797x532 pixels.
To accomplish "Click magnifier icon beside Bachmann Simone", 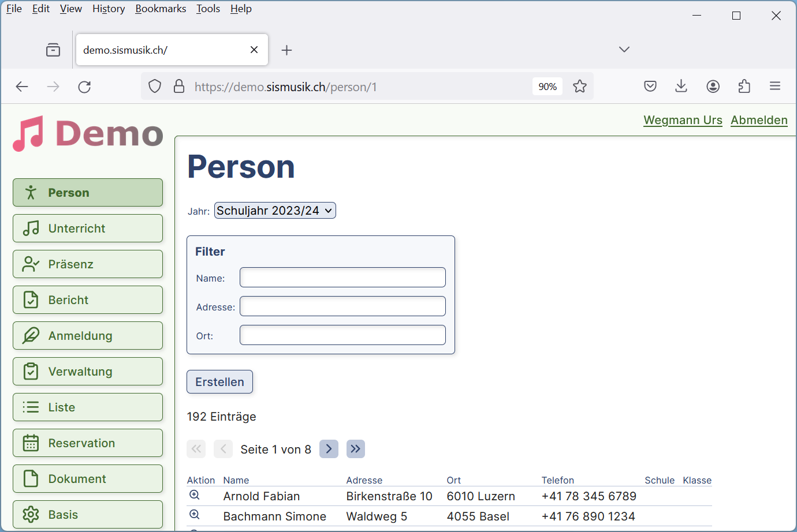I will (x=195, y=515).
